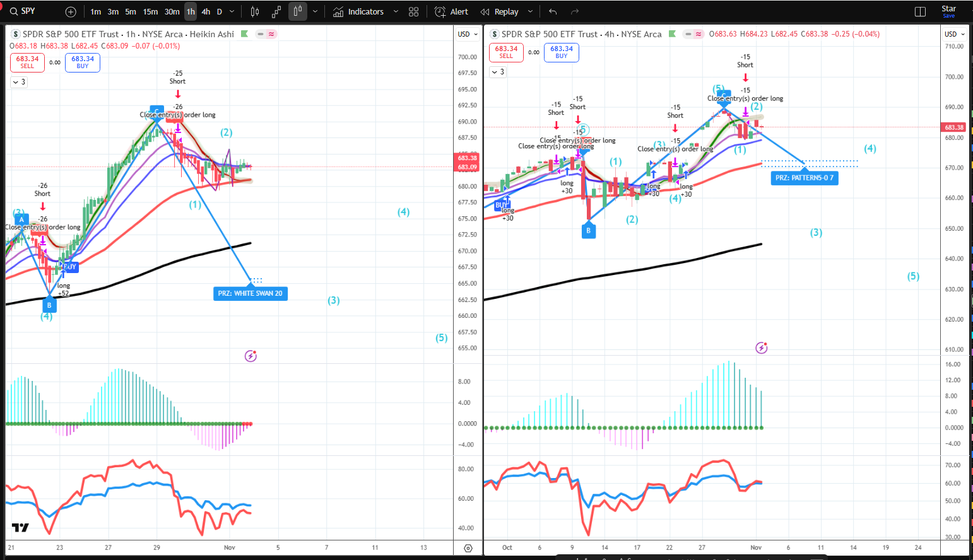Click SELL 683.34 on 1h chart

tap(27, 62)
